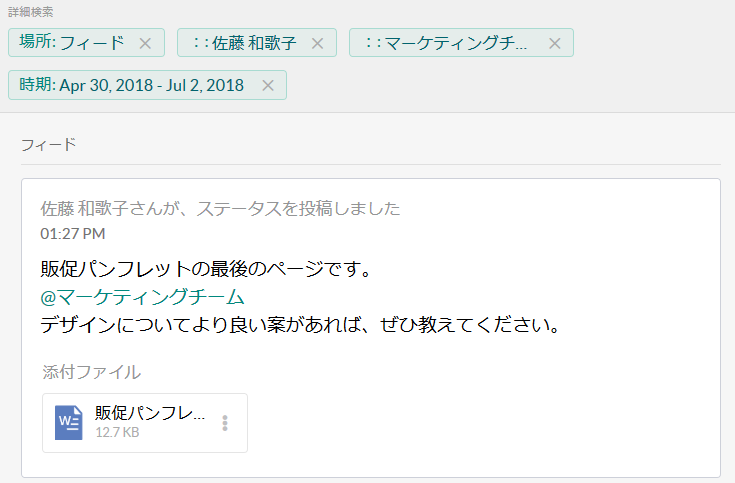Click the 添付ファイル attachments label
735x483 pixels.
(x=91, y=373)
